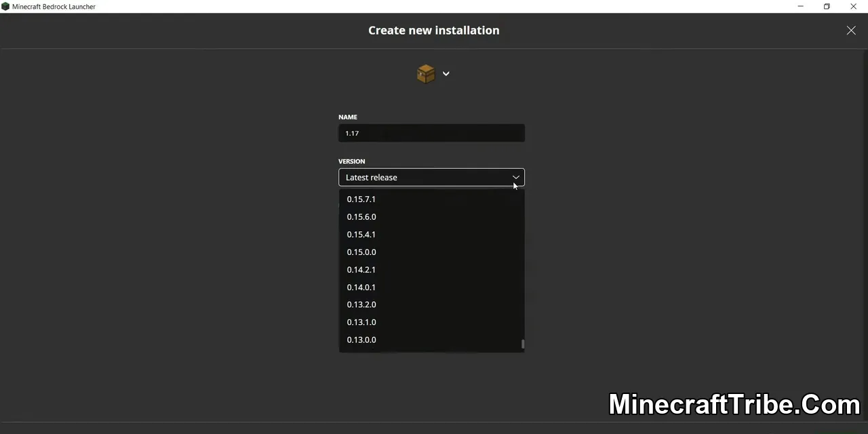Click the Name field containing 1.17

pyautogui.click(x=431, y=133)
